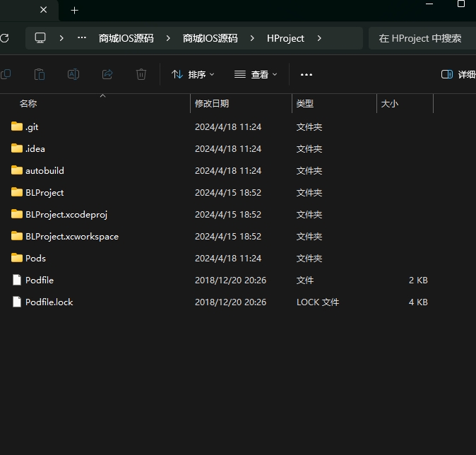Click BLProject.xcworkspace date 2024/4/15 18:52
Viewport: 476px width, 455px height.
pos(228,236)
